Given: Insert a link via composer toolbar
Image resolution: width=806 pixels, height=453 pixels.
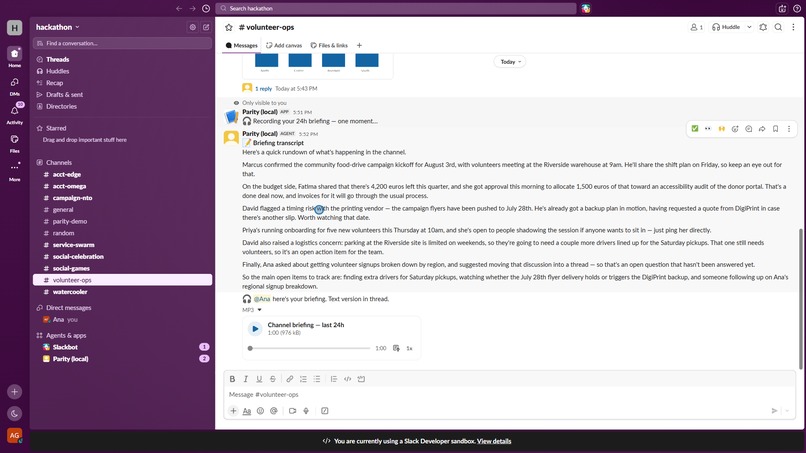Looking at the screenshot, I should (290, 379).
